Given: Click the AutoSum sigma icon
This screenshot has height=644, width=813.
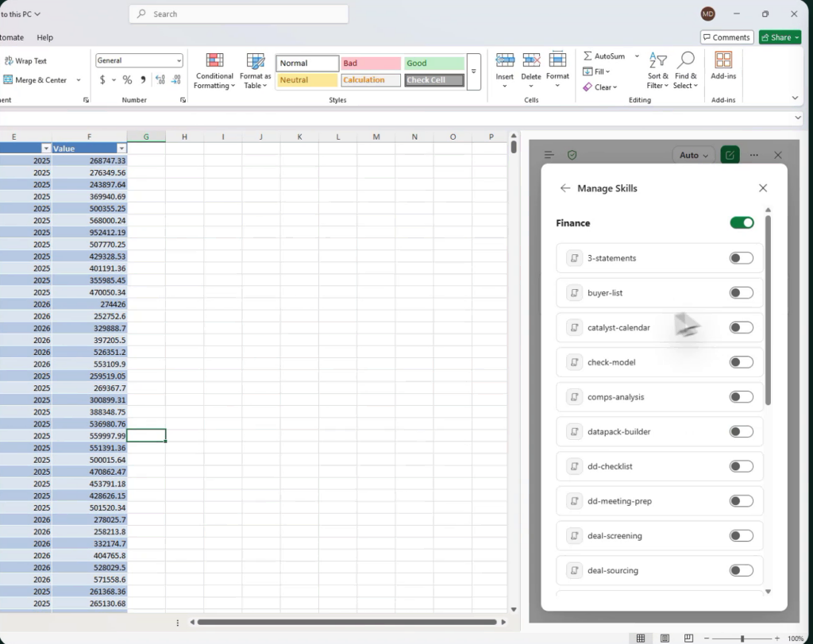Looking at the screenshot, I should (588, 56).
